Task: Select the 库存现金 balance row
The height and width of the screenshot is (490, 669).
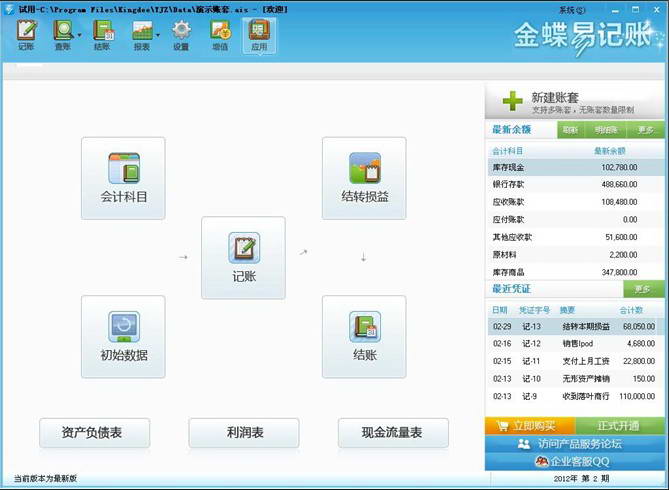Action: point(576,167)
